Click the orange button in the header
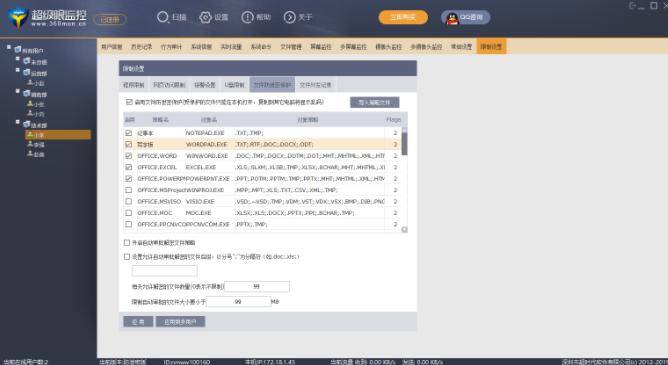This screenshot has height=365, width=668. [x=403, y=17]
